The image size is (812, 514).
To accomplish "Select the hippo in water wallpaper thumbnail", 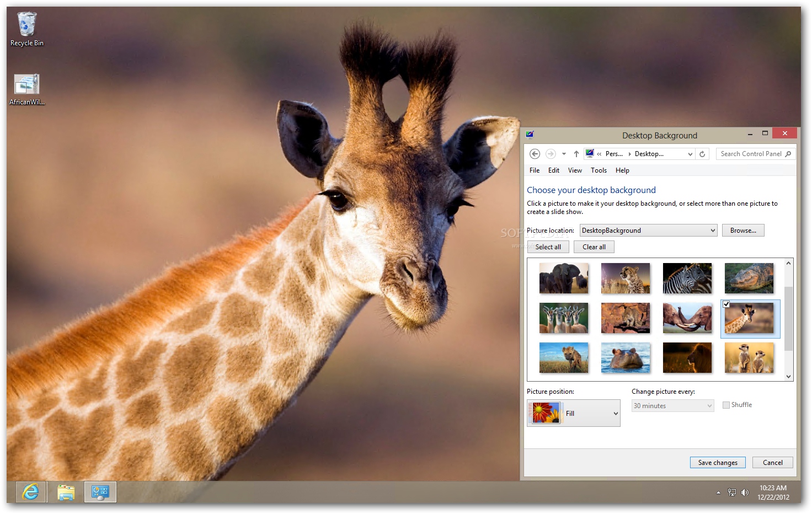I will tap(626, 357).
